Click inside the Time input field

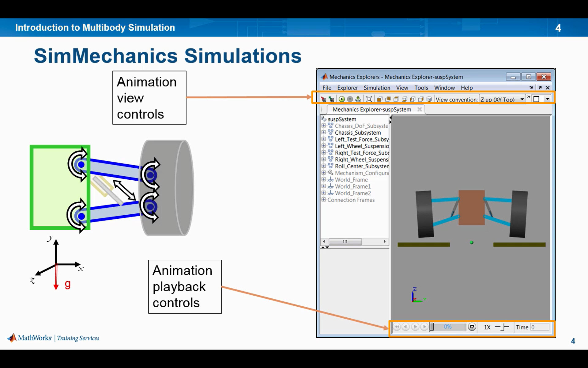(x=540, y=327)
